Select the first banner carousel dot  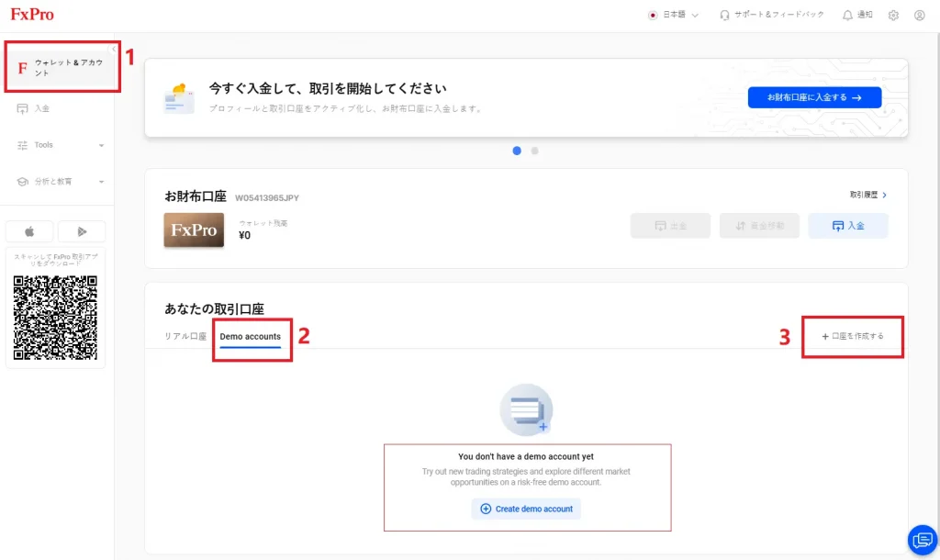point(517,151)
